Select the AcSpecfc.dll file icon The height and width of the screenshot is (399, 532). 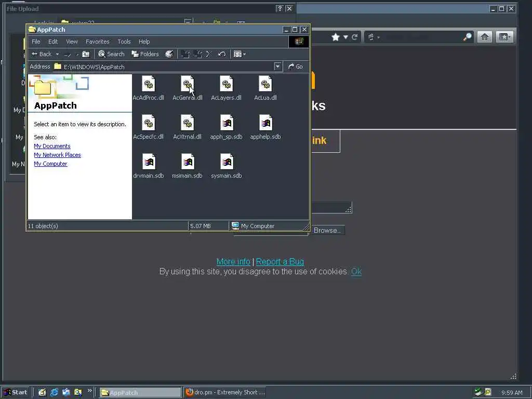coord(148,123)
